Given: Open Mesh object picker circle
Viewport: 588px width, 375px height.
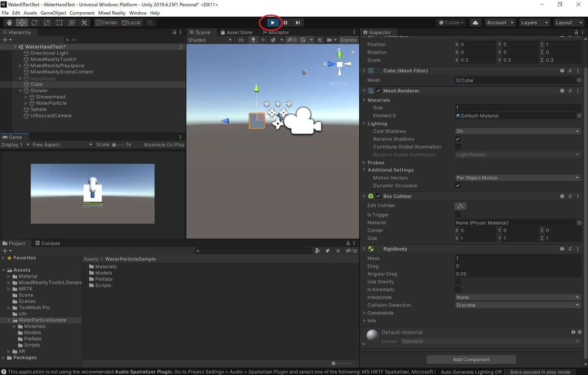Looking at the screenshot, I should tap(579, 80).
